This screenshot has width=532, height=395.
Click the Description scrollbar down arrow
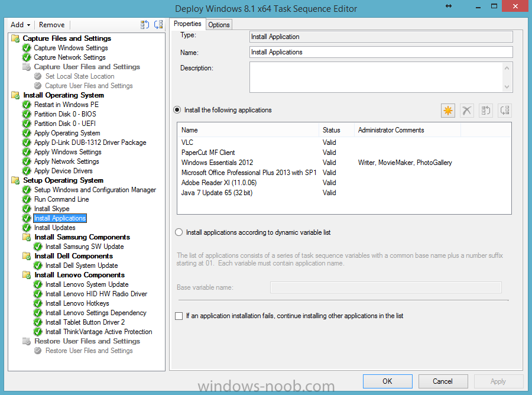click(507, 86)
